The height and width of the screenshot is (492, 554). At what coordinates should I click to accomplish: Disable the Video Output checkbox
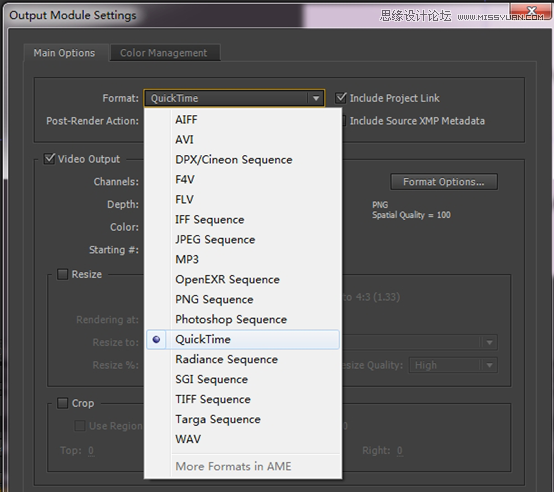[x=49, y=159]
